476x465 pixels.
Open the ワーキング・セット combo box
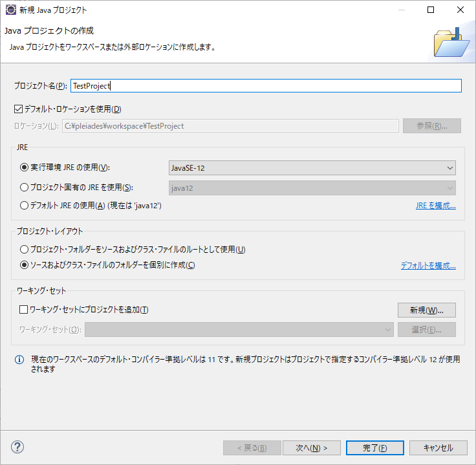coord(239,330)
